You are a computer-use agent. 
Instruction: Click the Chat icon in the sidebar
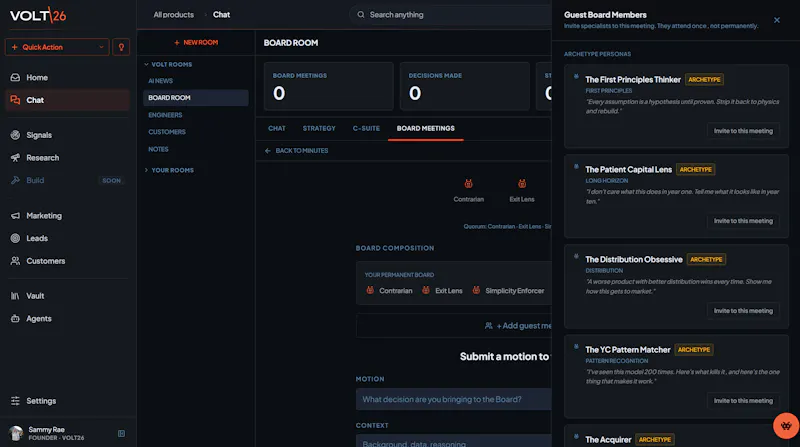click(15, 100)
